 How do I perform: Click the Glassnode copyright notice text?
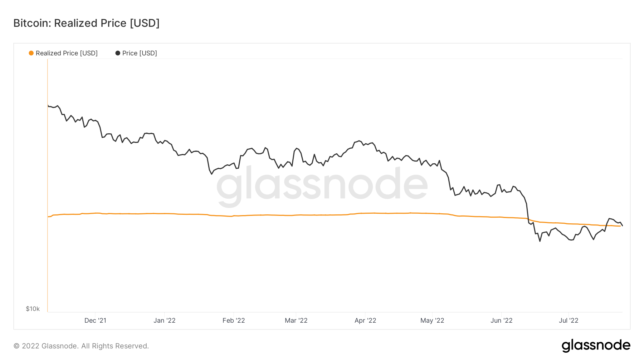pos(81,346)
